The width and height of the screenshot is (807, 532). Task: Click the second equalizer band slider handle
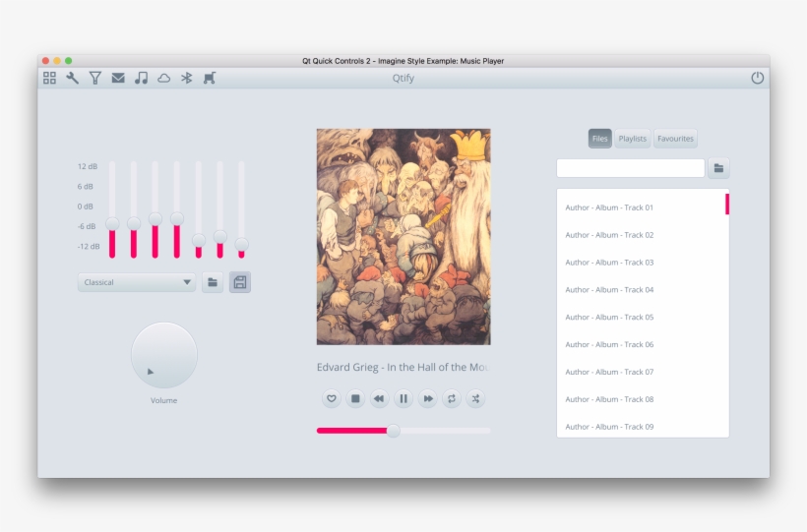[x=134, y=223]
